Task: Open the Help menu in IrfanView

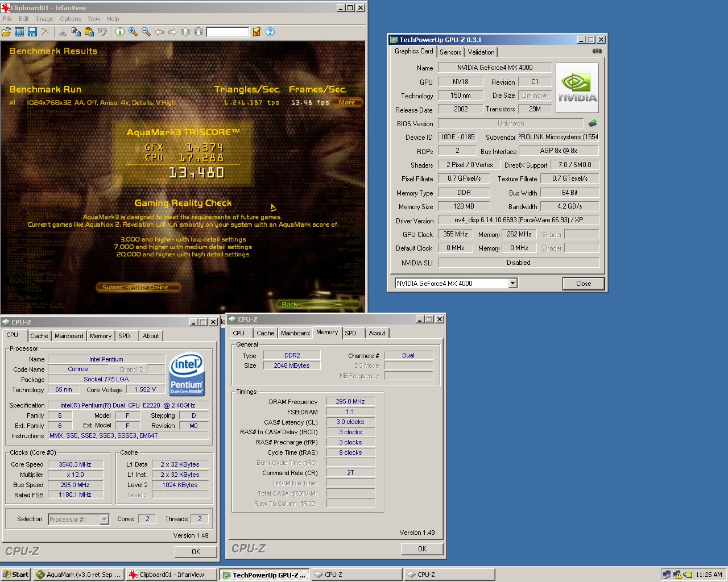Action: tap(113, 19)
